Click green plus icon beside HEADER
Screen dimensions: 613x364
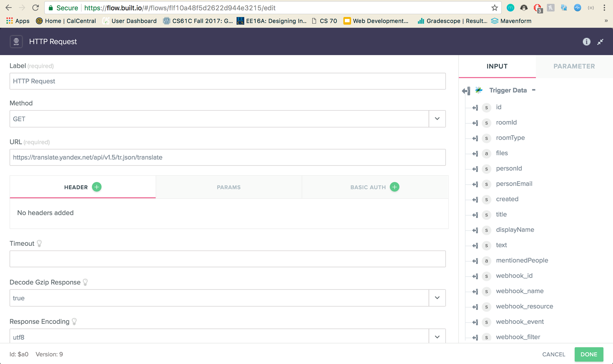[x=97, y=187]
